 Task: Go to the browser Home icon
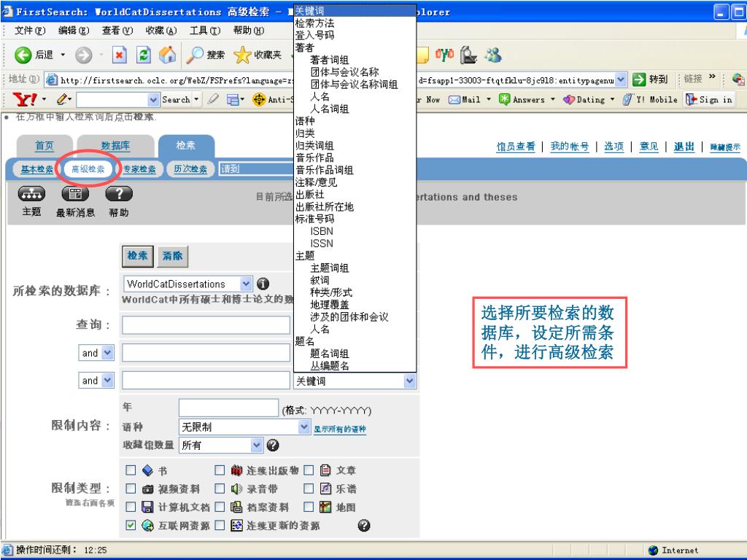(167, 55)
